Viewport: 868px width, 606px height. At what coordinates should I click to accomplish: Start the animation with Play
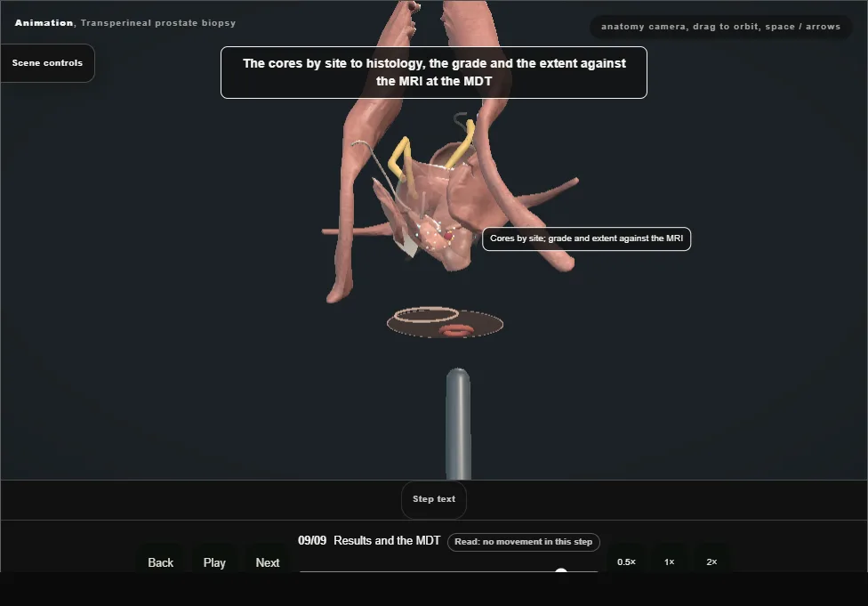(x=214, y=562)
